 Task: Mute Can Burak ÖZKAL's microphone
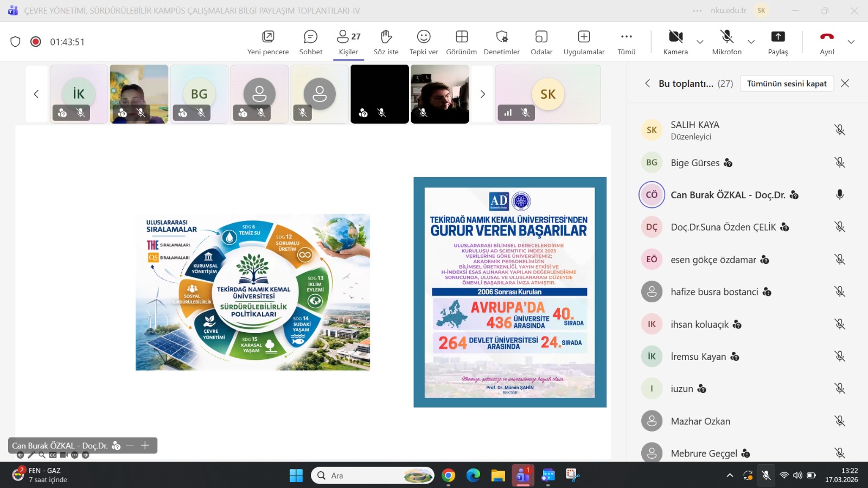[x=839, y=195]
